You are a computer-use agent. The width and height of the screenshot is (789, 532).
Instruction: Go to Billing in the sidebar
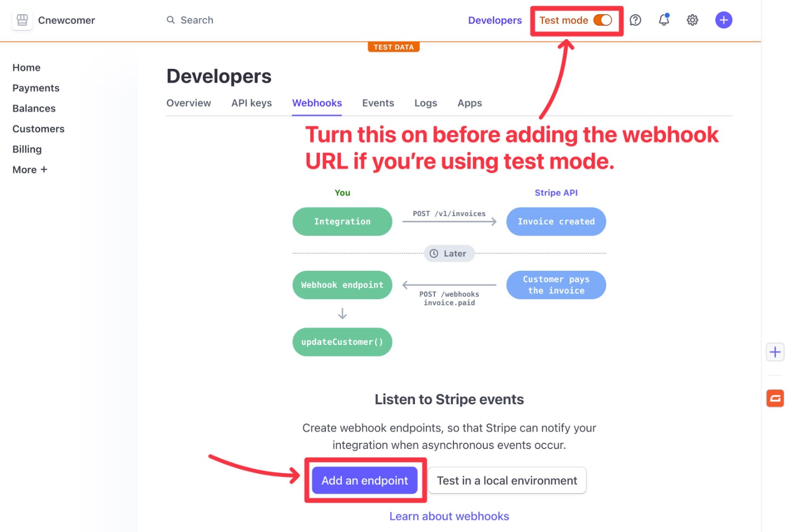(x=27, y=149)
